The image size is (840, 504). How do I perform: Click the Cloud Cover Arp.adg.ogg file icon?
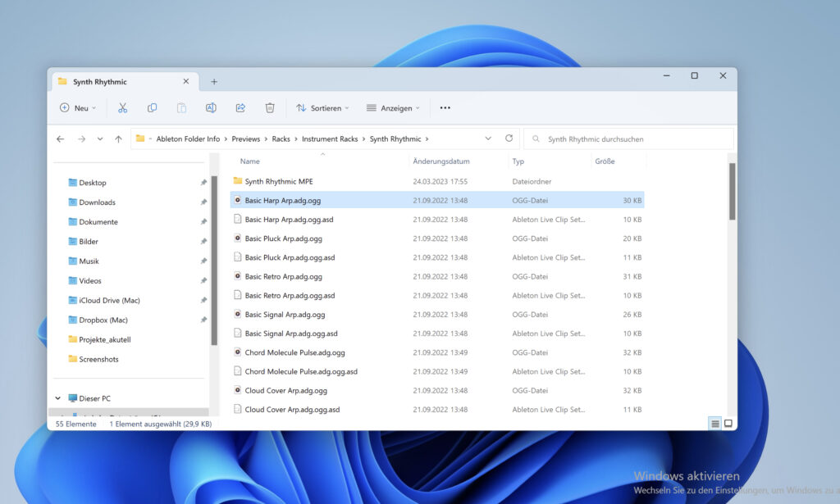click(237, 390)
